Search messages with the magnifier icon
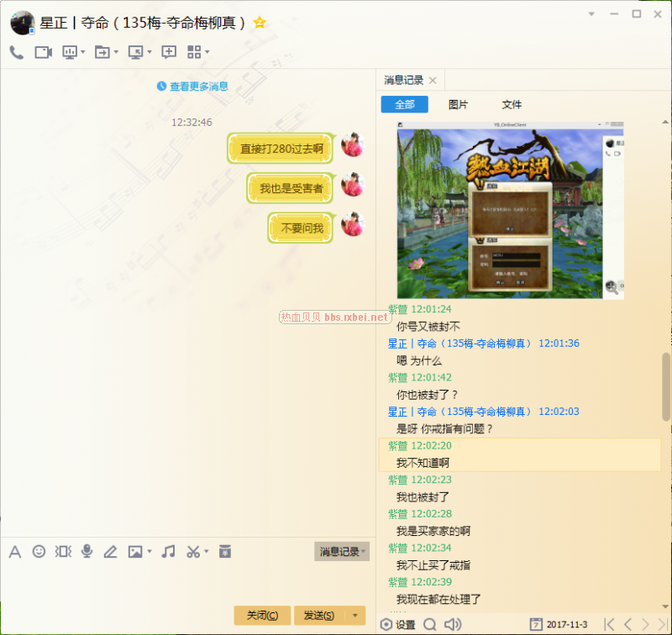This screenshot has width=672, height=635. tap(430, 624)
